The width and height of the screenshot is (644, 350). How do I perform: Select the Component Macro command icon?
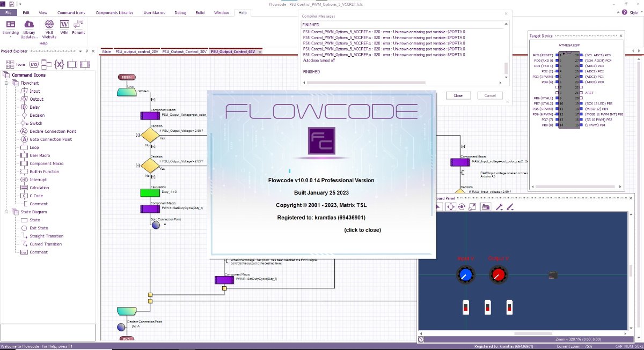[x=42, y=163]
